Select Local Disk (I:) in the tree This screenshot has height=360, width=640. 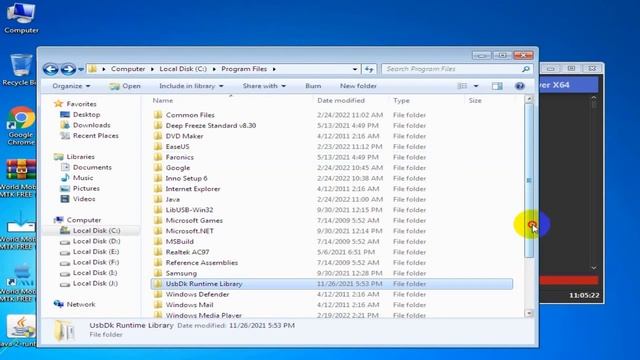click(x=95, y=273)
